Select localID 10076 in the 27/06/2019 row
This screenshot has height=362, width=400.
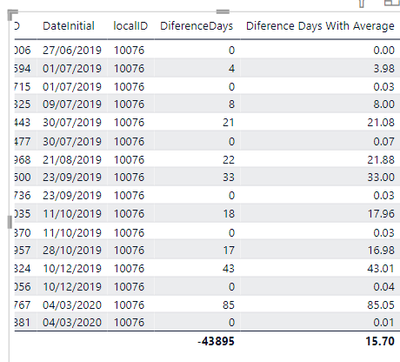coord(129,50)
